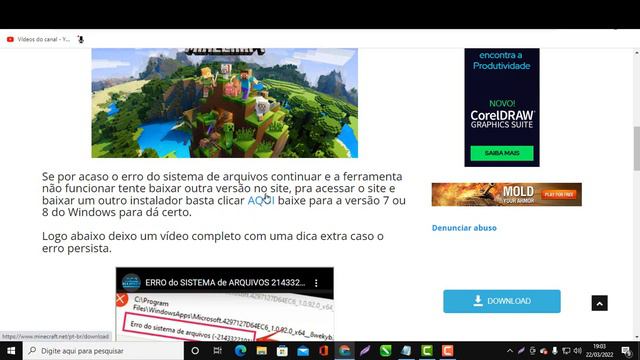
Task: Open the notification center icon
Action: click(627, 351)
